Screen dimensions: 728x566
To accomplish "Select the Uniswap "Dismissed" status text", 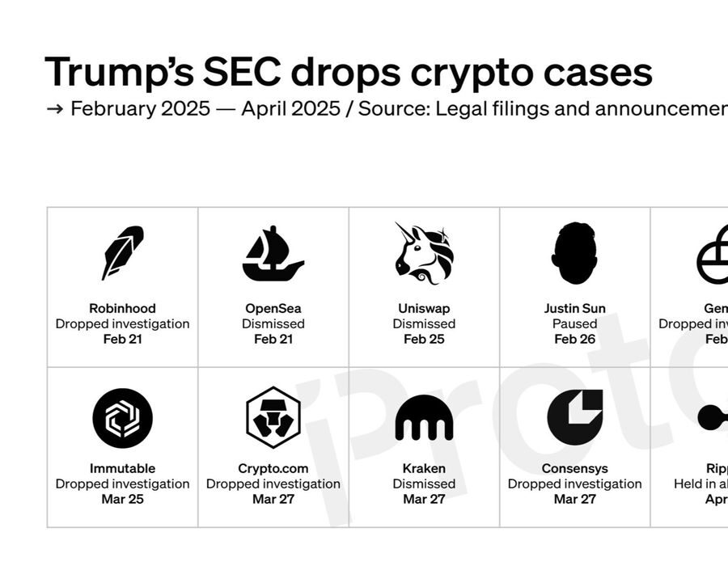I will pyautogui.click(x=424, y=323).
